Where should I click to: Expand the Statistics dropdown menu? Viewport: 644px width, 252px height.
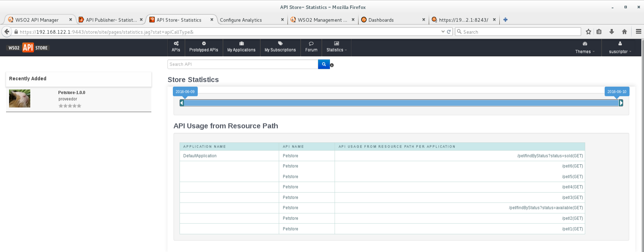click(337, 47)
